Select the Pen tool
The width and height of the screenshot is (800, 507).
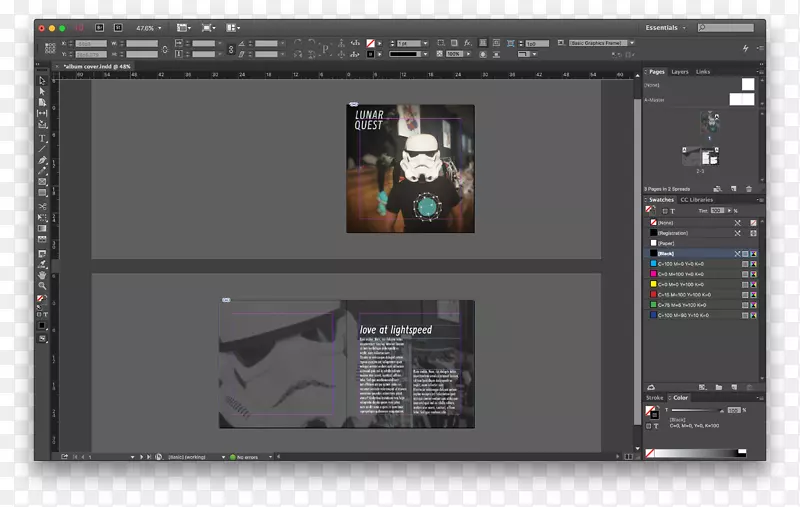(x=42, y=160)
